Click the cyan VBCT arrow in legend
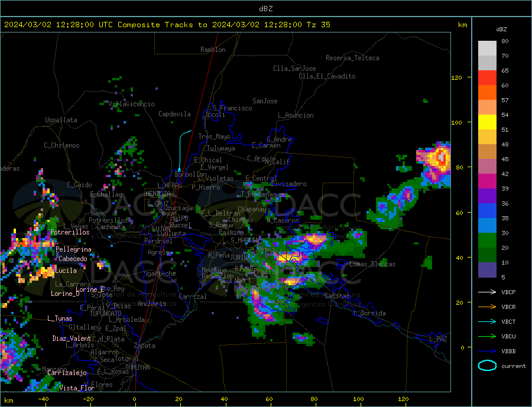 click(x=487, y=321)
